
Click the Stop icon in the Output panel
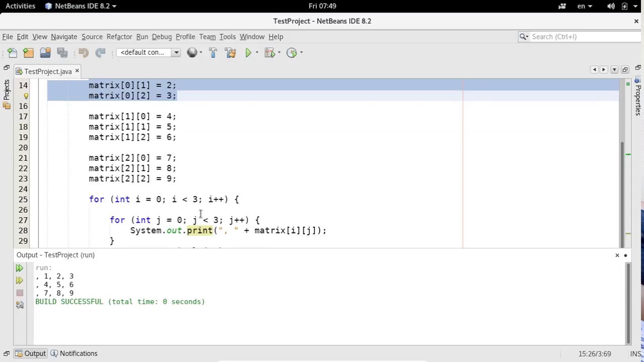click(20, 293)
